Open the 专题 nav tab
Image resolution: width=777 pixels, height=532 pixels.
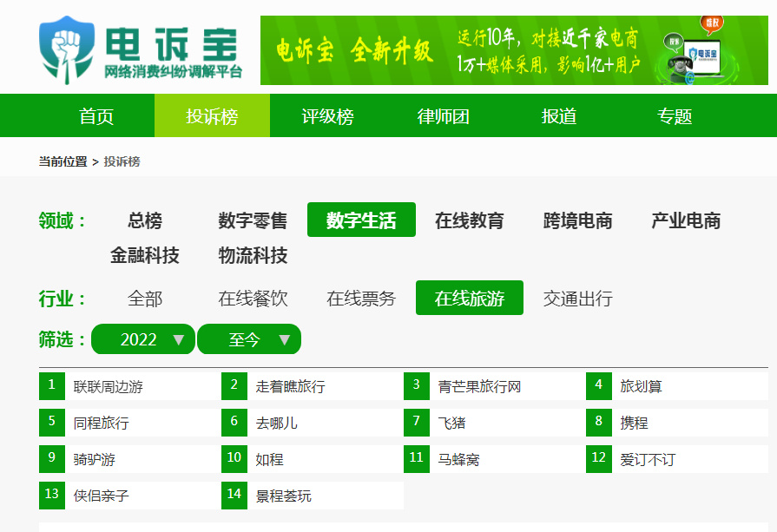[x=675, y=116]
